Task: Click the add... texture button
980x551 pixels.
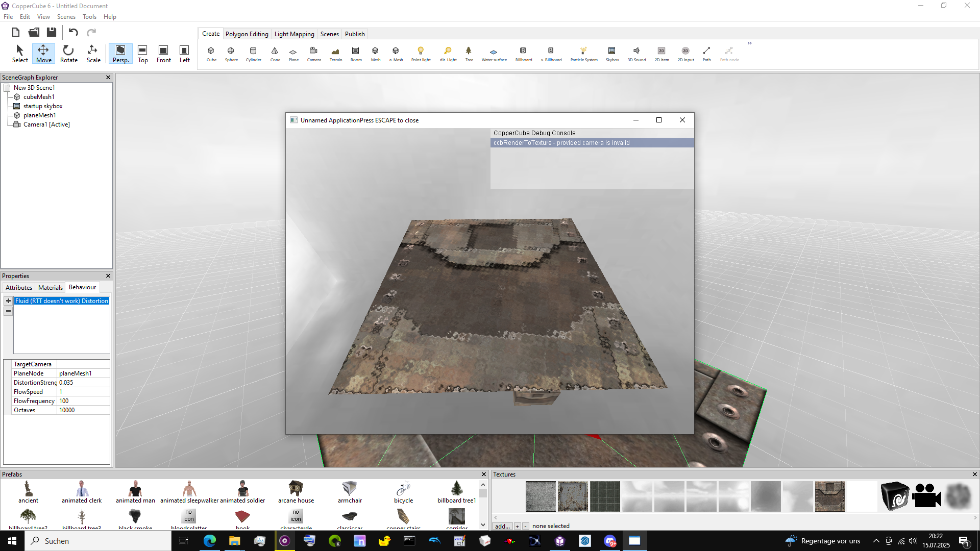Action: [502, 526]
